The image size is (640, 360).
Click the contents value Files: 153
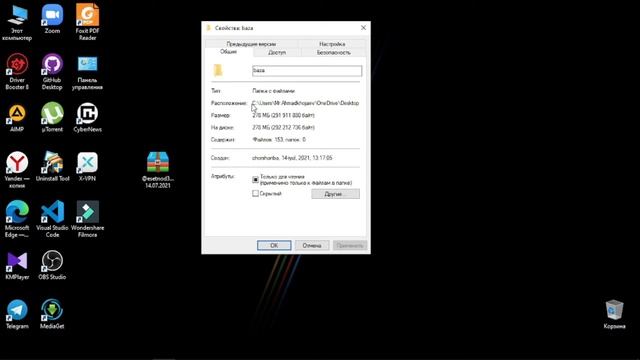coord(279,140)
